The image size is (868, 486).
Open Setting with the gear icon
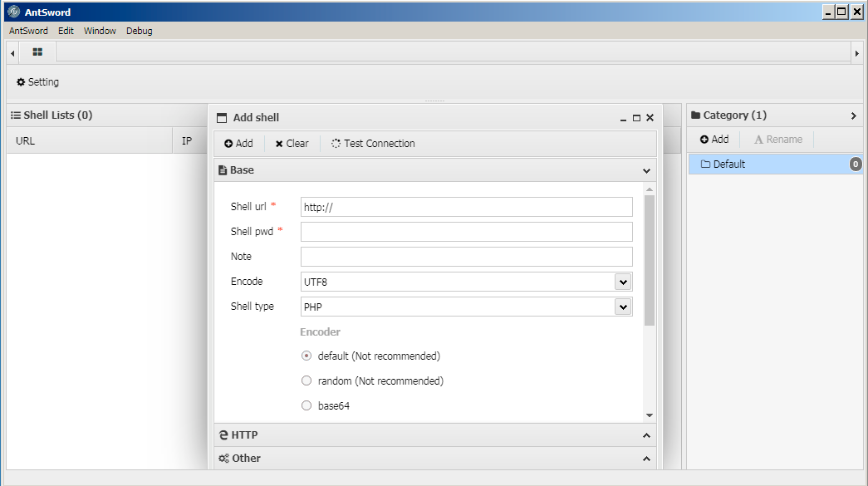pyautogui.click(x=37, y=82)
